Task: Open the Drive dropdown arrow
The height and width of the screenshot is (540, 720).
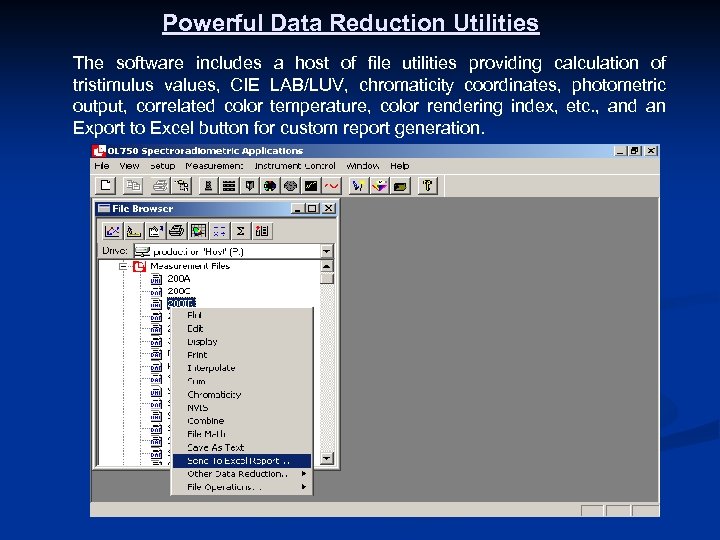Action: tap(326, 251)
